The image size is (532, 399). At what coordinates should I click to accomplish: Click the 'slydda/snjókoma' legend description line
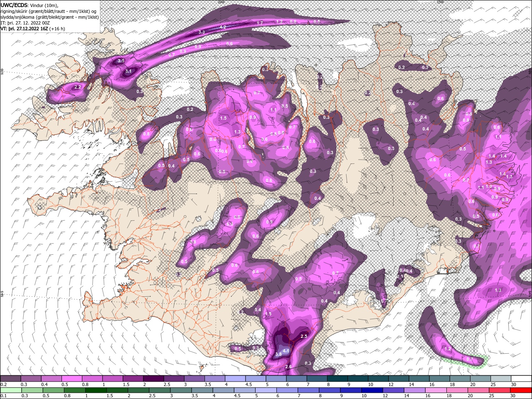pyautogui.click(x=49, y=17)
